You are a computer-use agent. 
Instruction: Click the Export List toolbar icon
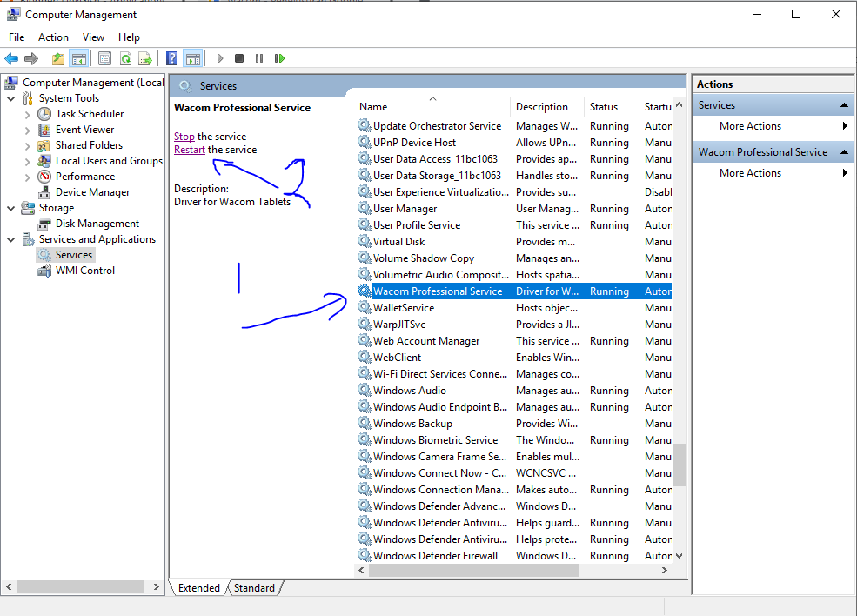(x=144, y=58)
